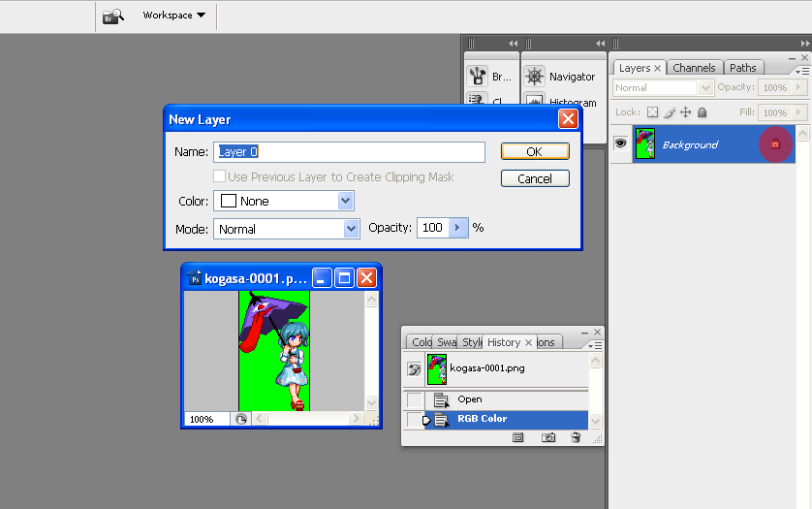Hide the Background layer via eye icon
This screenshot has height=509, width=812.
[620, 143]
